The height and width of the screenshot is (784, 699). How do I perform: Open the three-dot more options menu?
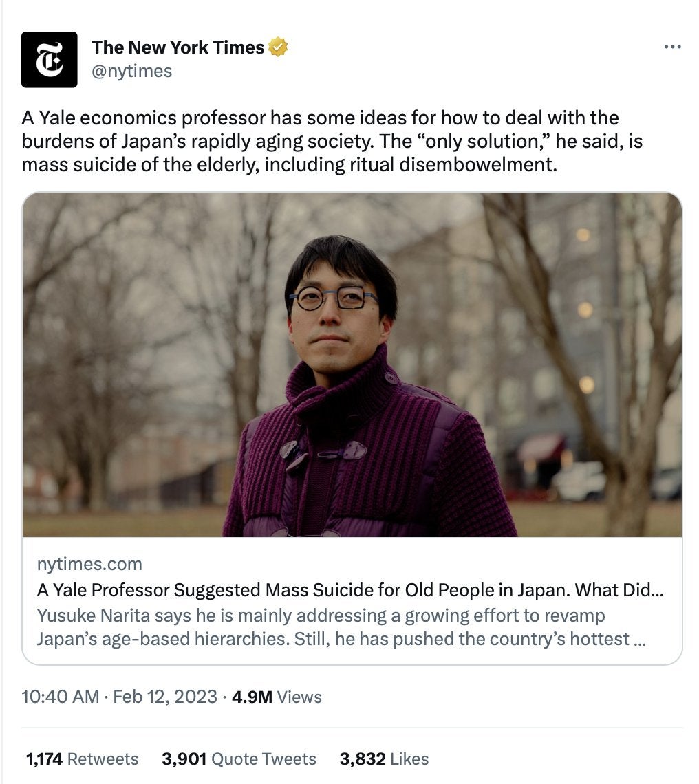(671, 47)
